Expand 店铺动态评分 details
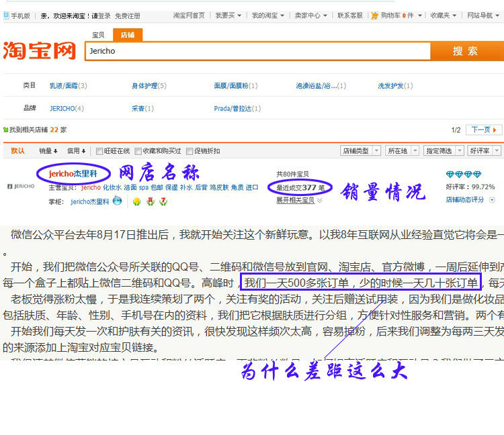Screen dimensions: 504x435 point(470,199)
